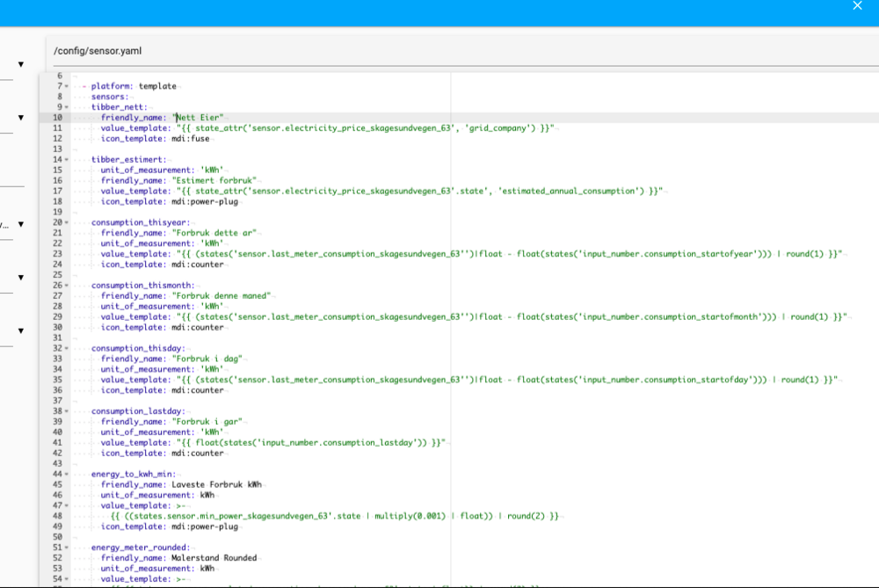Collapse the platform: template block fold arrow

(x=67, y=86)
